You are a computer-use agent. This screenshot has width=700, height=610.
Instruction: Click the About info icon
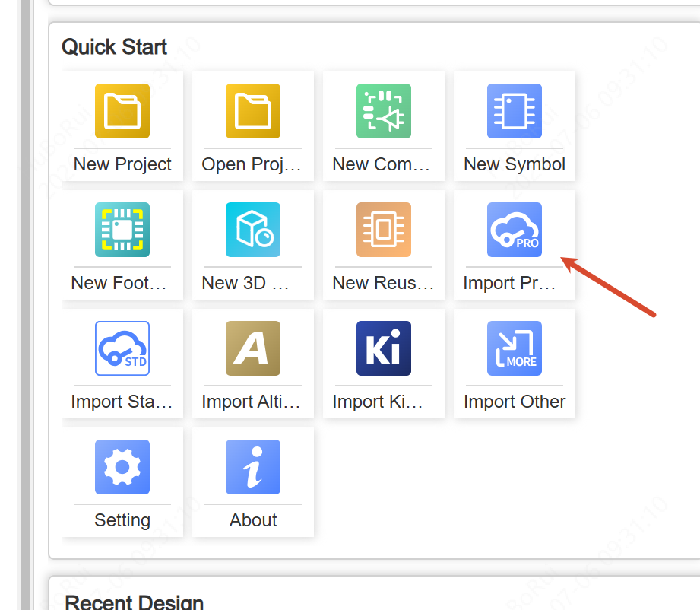(253, 467)
